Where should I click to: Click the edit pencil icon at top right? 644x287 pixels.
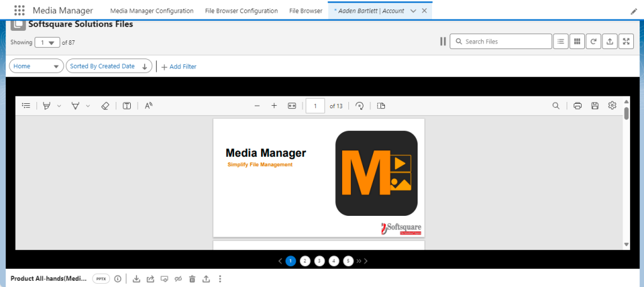[634, 11]
